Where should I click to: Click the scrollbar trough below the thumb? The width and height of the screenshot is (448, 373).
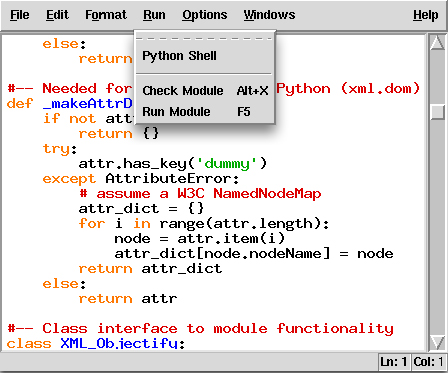[437, 227]
